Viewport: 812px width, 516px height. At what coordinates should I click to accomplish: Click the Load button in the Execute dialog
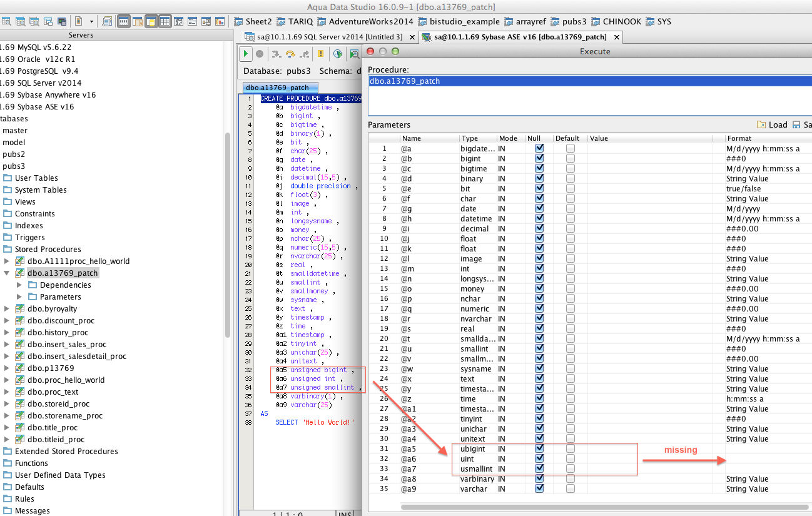click(x=772, y=125)
